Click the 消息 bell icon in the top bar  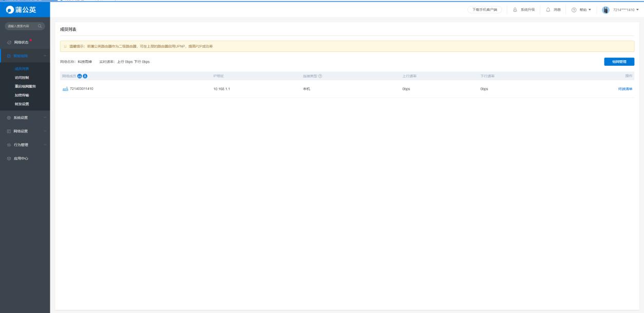[548, 10]
